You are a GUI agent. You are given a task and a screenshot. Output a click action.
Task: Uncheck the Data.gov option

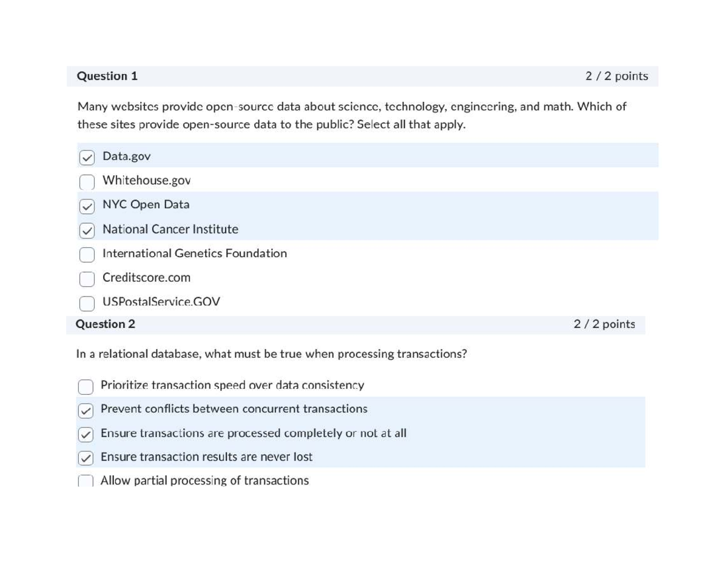pos(87,156)
